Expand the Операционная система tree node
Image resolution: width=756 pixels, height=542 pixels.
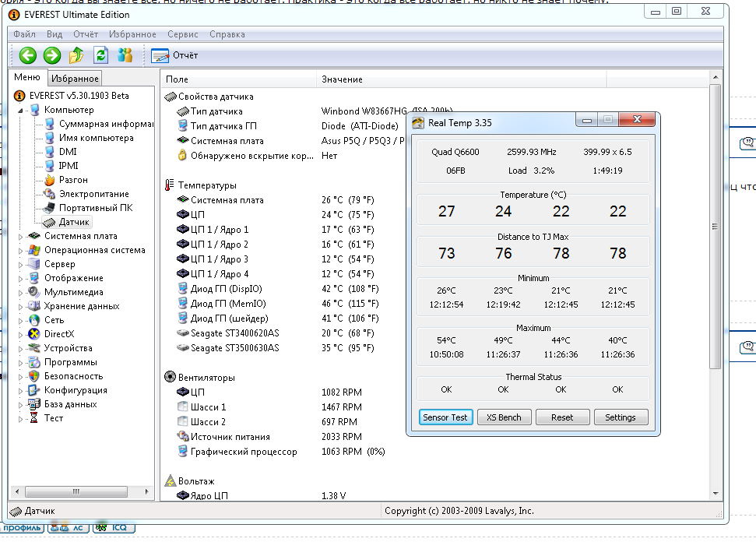20,251
